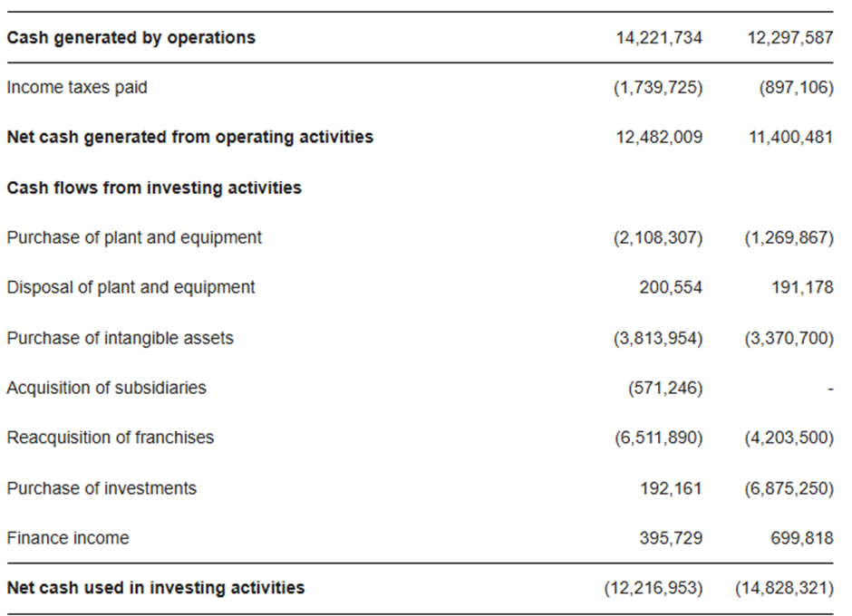Click the (1,739,725) income taxes value

[x=658, y=88]
